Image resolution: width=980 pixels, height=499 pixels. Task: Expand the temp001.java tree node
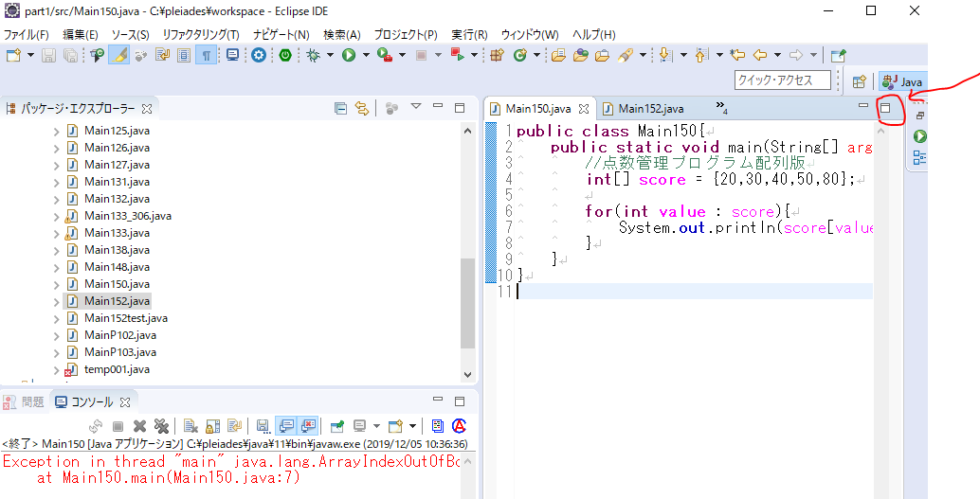coord(56,369)
